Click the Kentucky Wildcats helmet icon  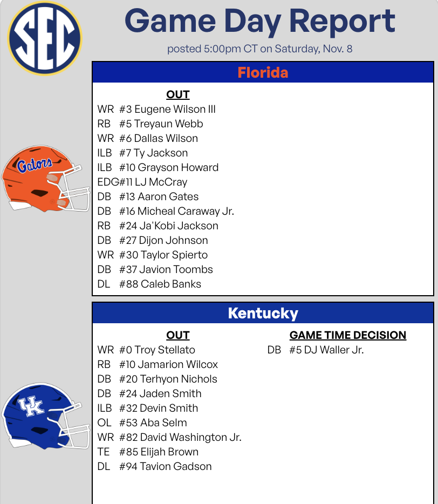point(46,414)
